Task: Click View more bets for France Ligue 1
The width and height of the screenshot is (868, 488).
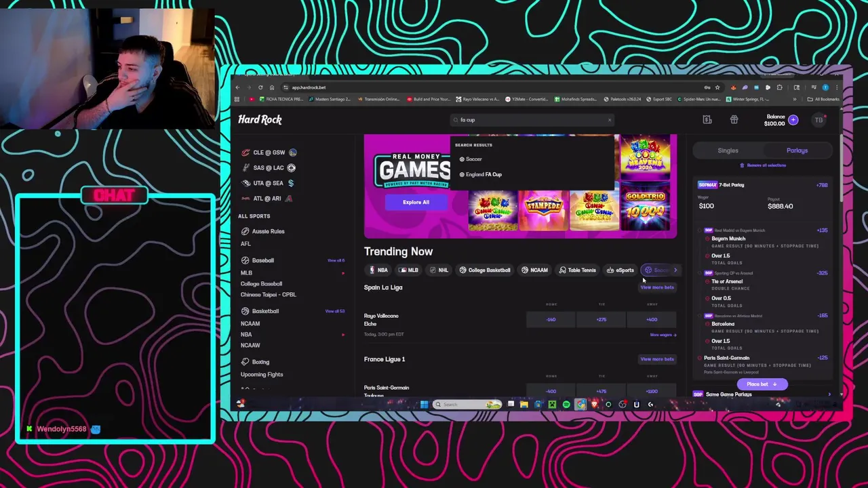Action: click(x=657, y=359)
